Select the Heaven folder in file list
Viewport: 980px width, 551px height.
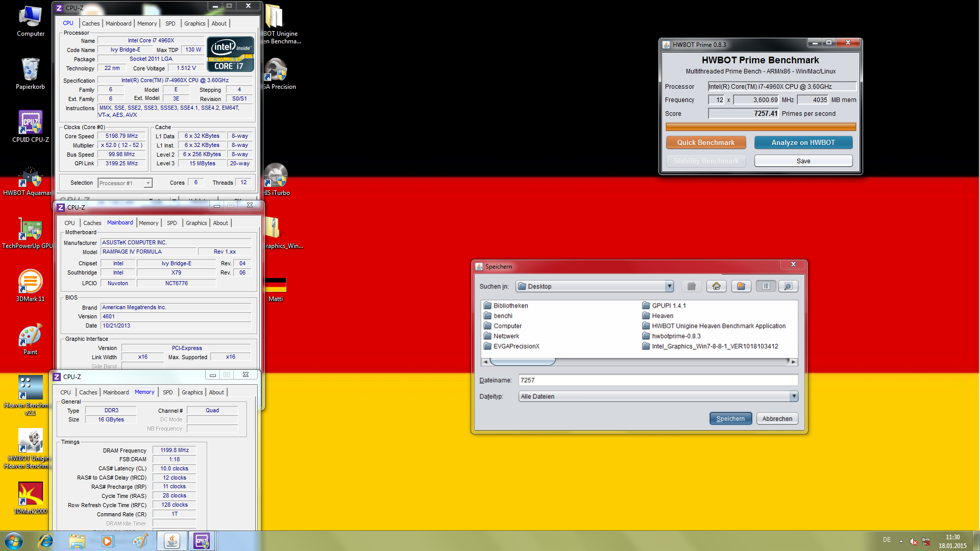657,316
